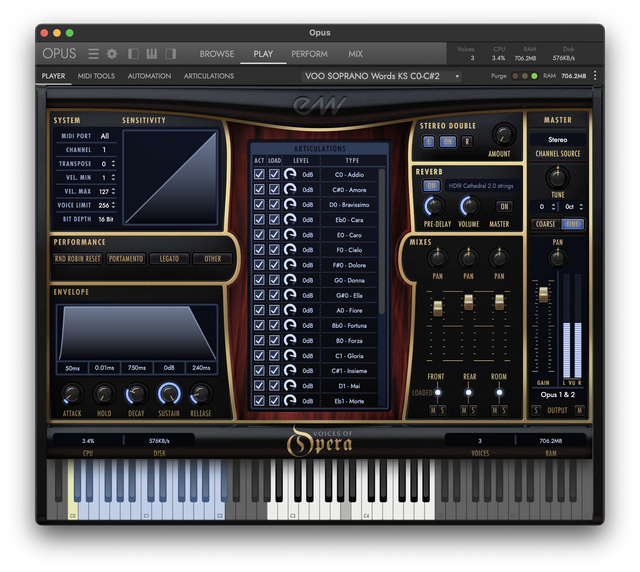640x572 pixels.
Task: Mute the Front mix with M button
Action: tap(433, 411)
